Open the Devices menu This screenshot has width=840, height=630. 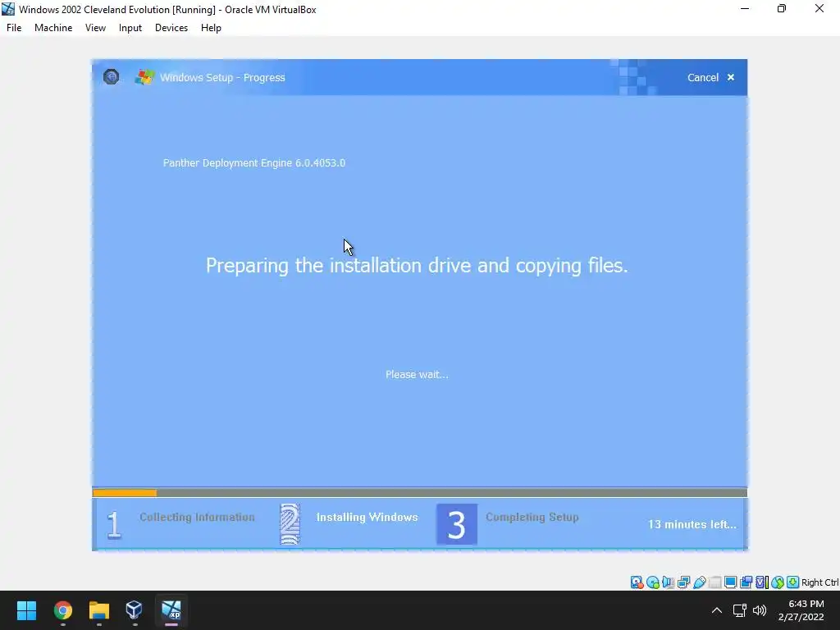171,28
